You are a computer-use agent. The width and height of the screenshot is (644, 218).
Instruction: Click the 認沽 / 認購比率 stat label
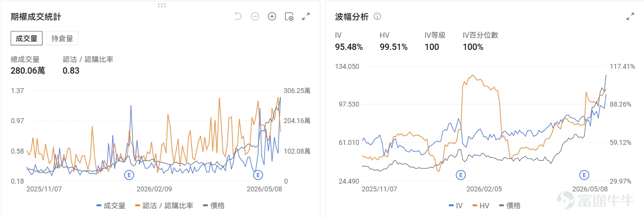pos(88,59)
